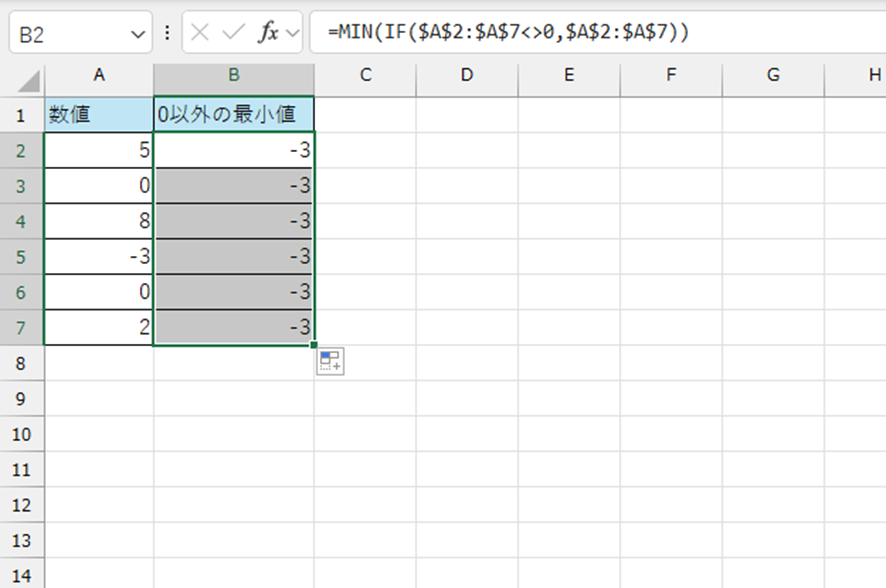Select column D header

coord(466,75)
